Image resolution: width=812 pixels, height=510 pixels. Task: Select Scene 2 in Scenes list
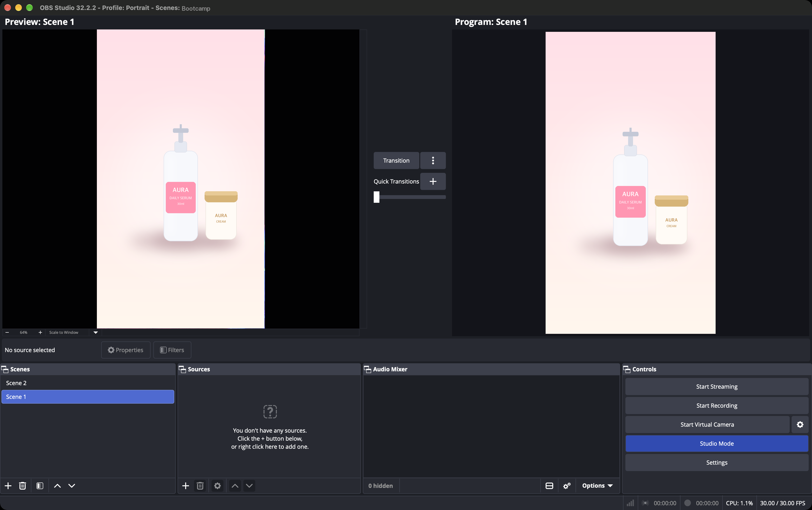pyautogui.click(x=88, y=383)
